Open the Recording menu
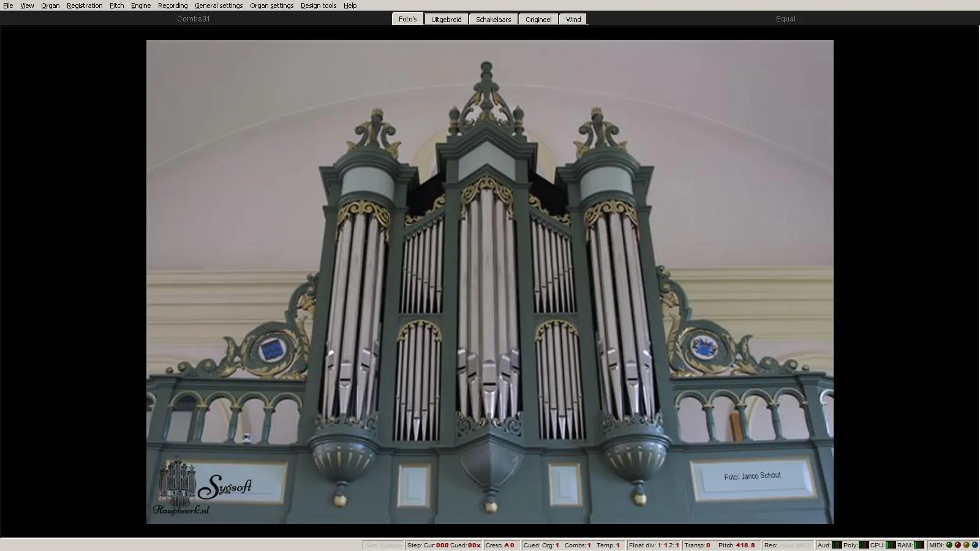This screenshot has height=551, width=980. [x=173, y=6]
